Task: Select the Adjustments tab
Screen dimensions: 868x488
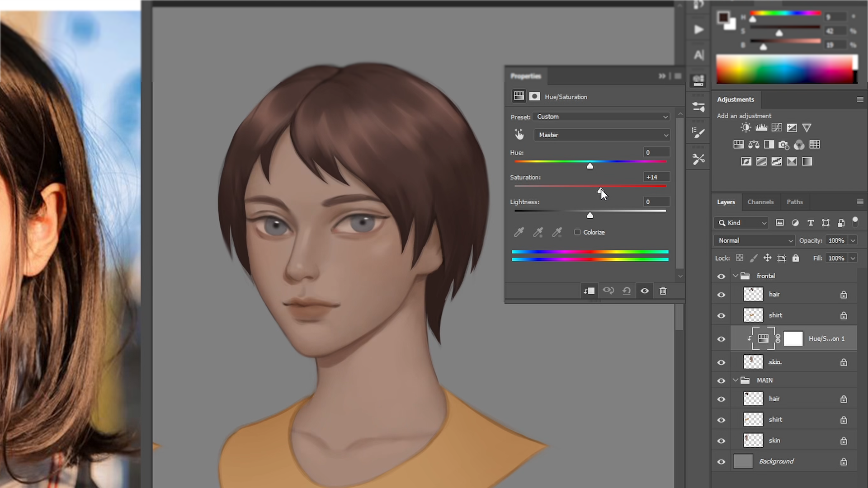Action: click(x=736, y=99)
